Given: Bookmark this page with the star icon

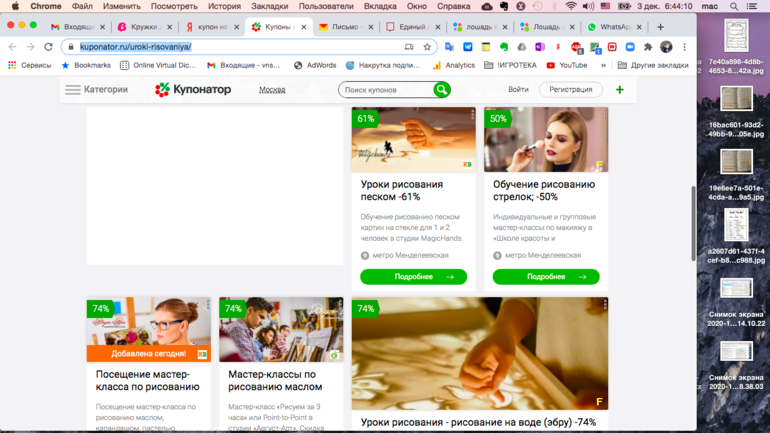Looking at the screenshot, I should (427, 47).
